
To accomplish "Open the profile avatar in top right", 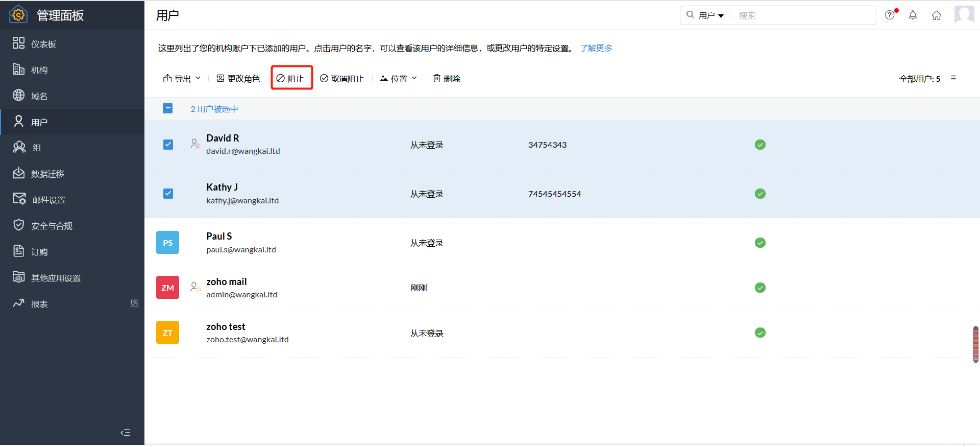I will click(964, 15).
